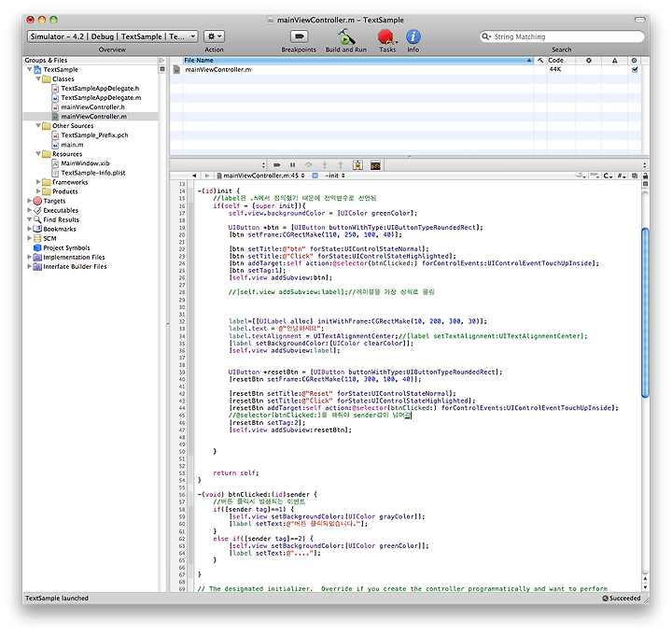Go forward in editor file history
Viewport: 672px width, 634px height.
[207, 176]
